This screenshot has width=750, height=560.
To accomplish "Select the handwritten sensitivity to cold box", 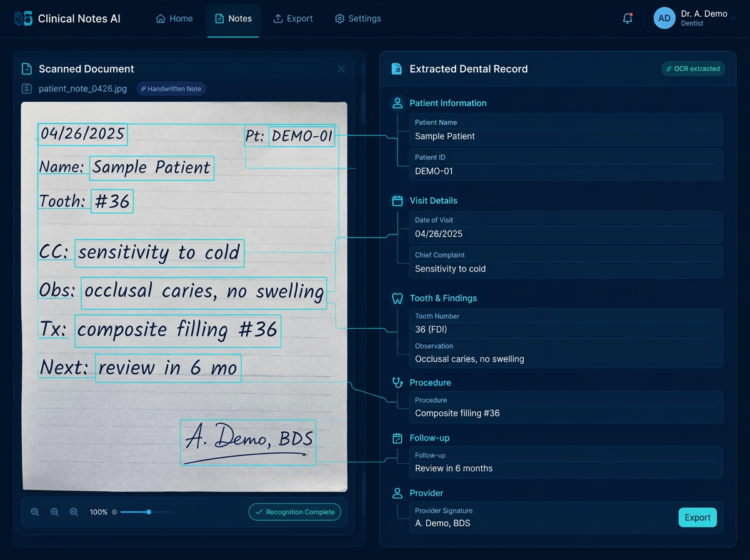I will [x=159, y=253].
